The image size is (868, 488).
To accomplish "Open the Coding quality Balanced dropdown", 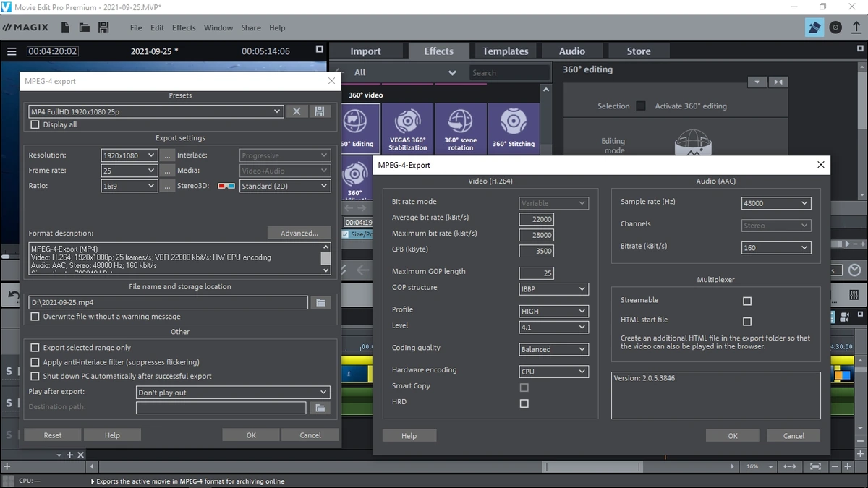I will pyautogui.click(x=553, y=349).
